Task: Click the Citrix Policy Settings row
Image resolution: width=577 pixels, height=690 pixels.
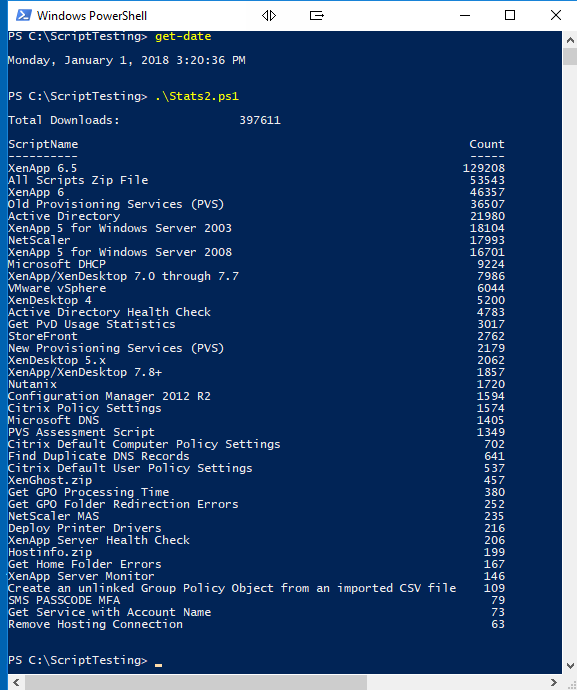Action: point(256,408)
